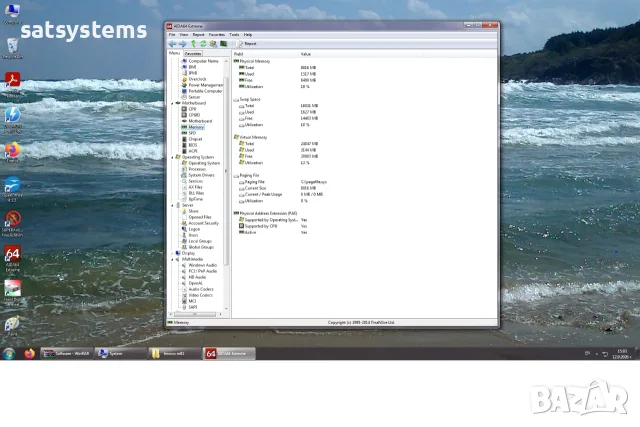
Task: Click the Field column header
Action: pos(265,54)
